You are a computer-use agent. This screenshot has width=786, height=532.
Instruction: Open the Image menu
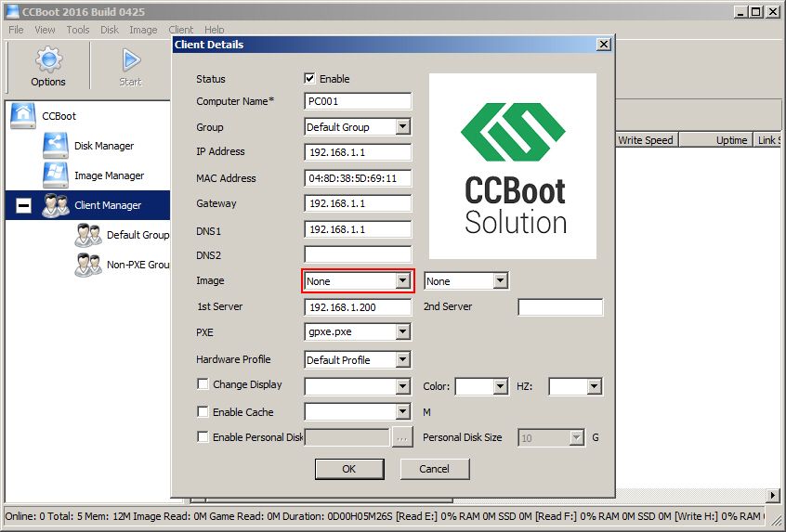tap(143, 30)
